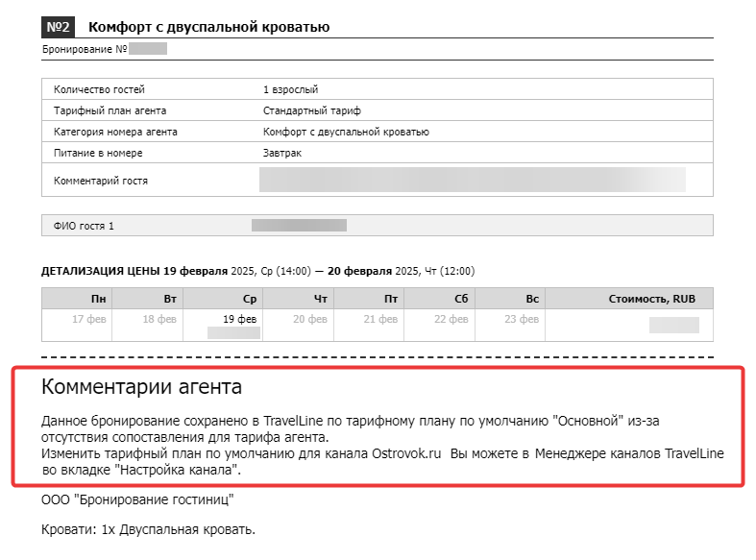Select the "Количество гостей" row label

(x=99, y=89)
